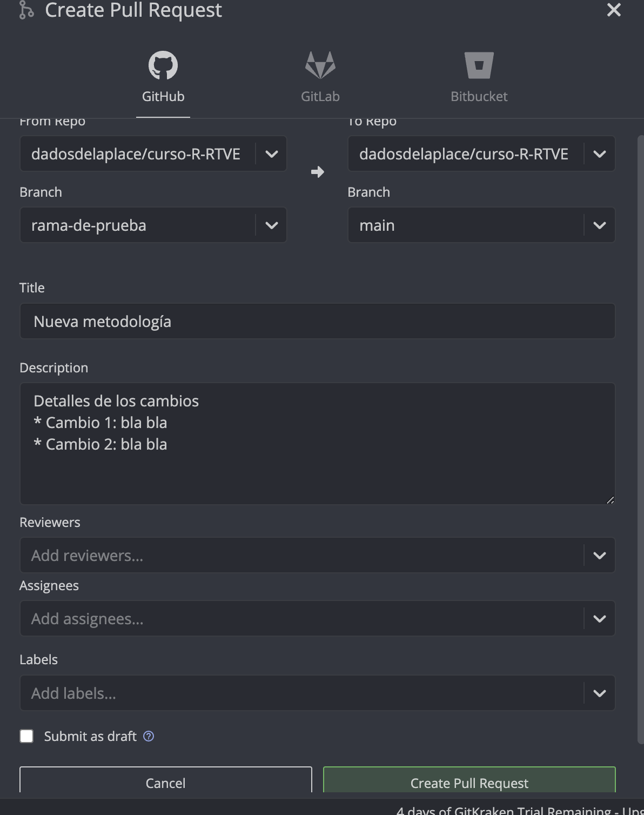Enable Submit as draft checkbox
644x815 pixels.
click(26, 736)
